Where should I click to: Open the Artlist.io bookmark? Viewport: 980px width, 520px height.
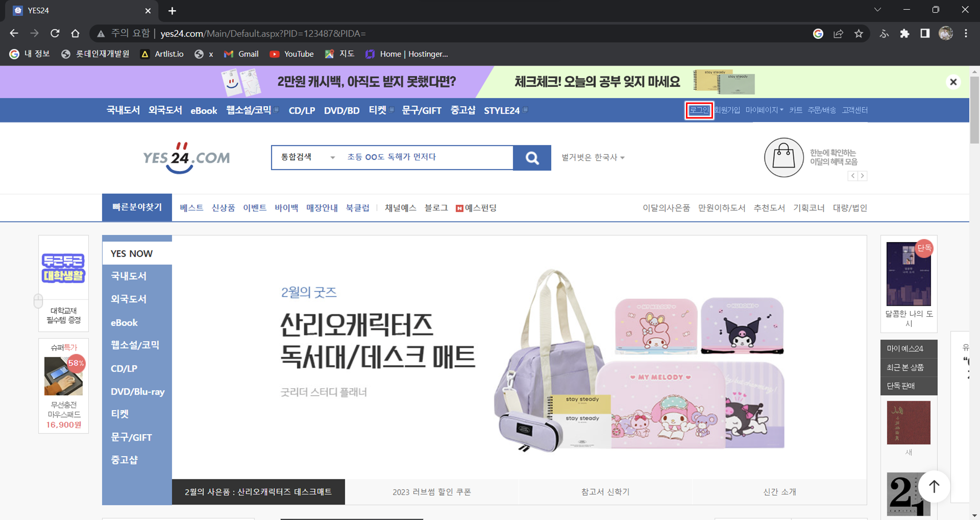162,54
